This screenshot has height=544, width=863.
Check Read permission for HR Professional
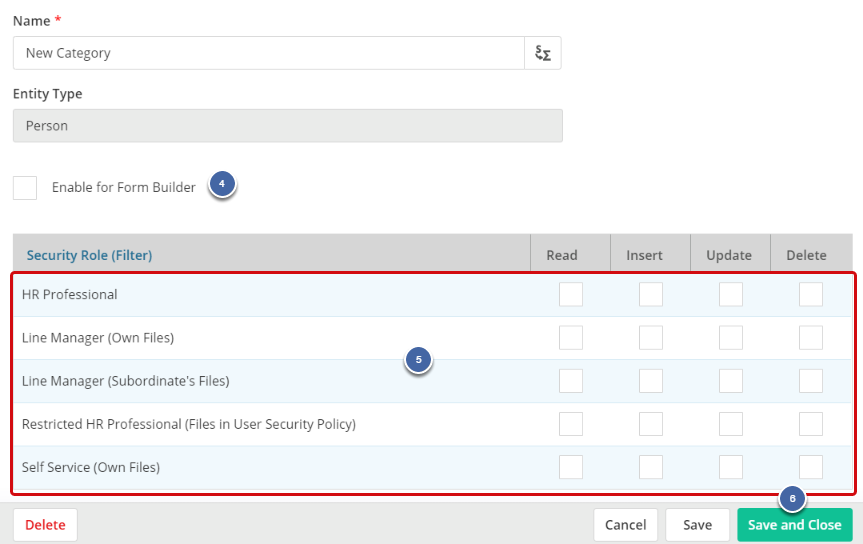pos(571,295)
